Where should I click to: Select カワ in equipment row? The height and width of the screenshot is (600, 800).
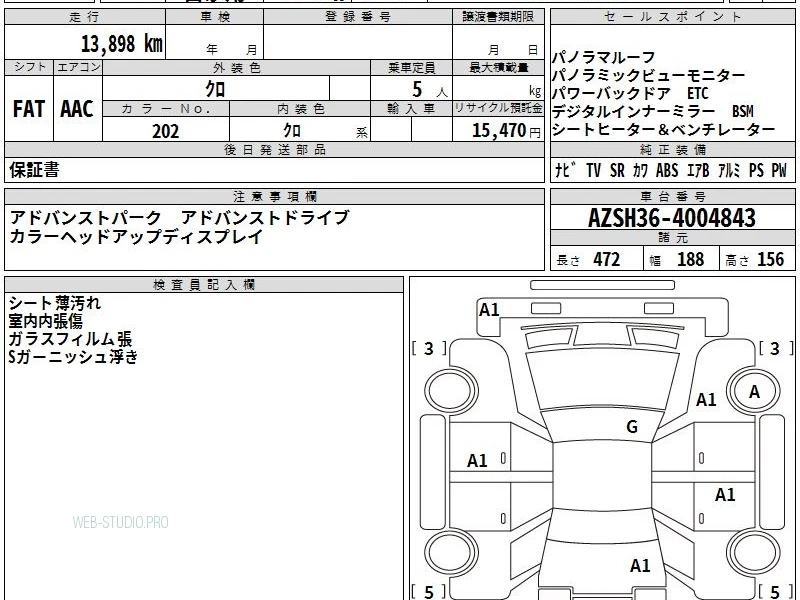(640, 170)
